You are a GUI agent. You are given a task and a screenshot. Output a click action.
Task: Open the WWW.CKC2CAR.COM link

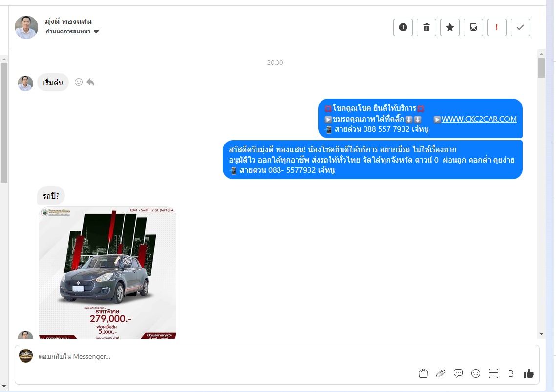click(x=479, y=119)
